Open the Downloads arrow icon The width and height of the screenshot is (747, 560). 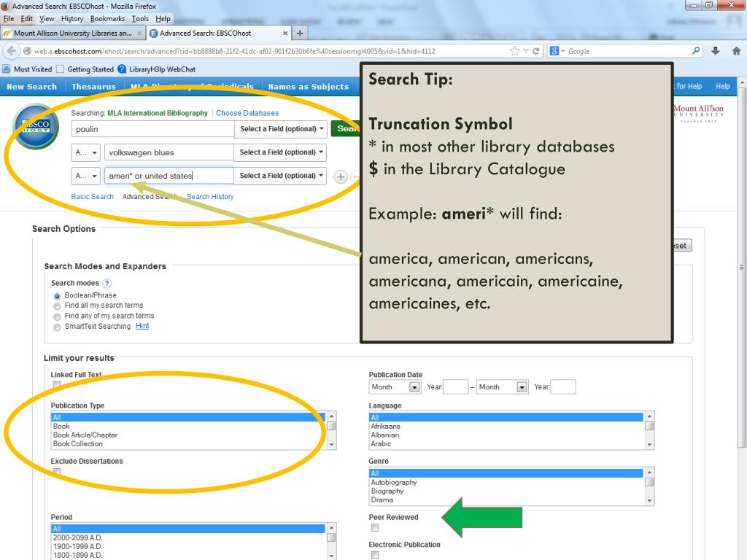tap(715, 51)
